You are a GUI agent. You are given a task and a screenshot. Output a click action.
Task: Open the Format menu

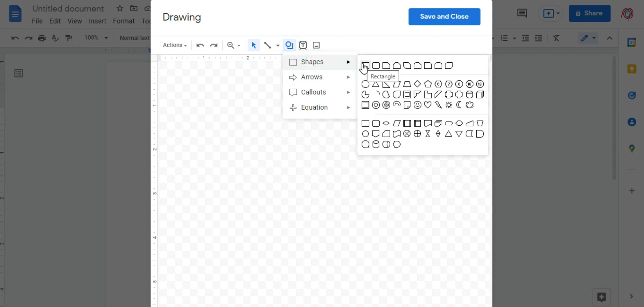point(124,21)
